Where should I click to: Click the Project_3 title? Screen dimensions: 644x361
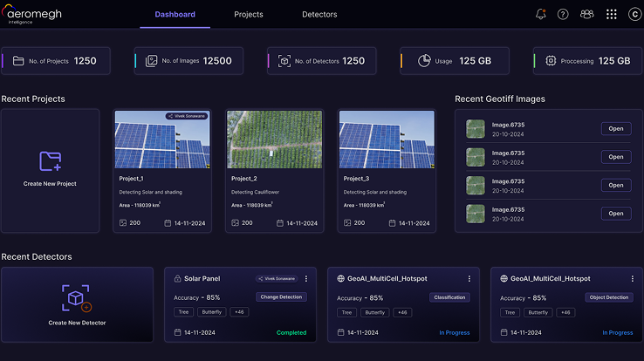[356, 179]
